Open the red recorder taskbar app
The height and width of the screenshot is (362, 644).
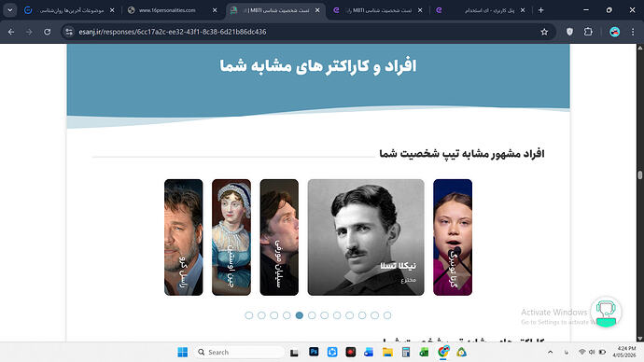tap(351, 352)
